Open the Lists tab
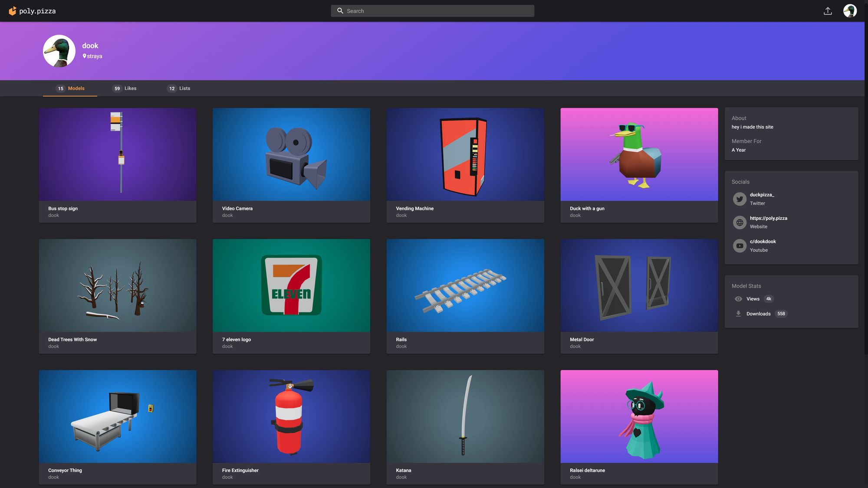The height and width of the screenshot is (488, 868). coord(179,88)
